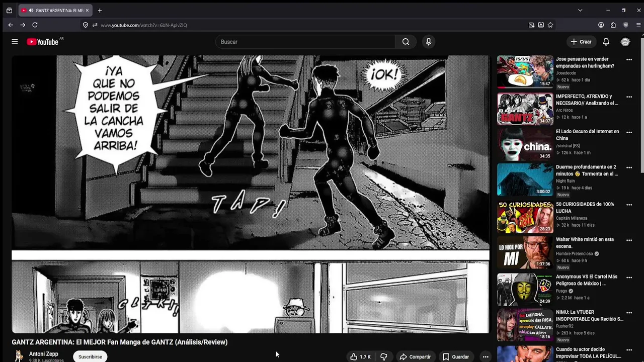Go back with browser back arrow
Viewport: 644px width, 362px height.
coord(11,25)
